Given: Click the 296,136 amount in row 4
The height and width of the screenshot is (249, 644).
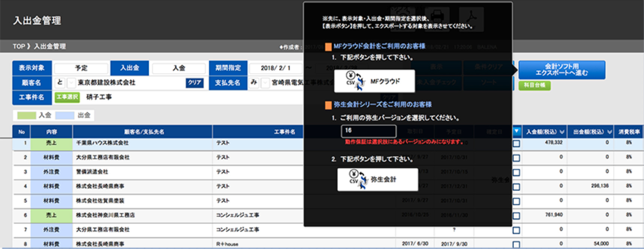Looking at the screenshot, I should pyautogui.click(x=600, y=186).
